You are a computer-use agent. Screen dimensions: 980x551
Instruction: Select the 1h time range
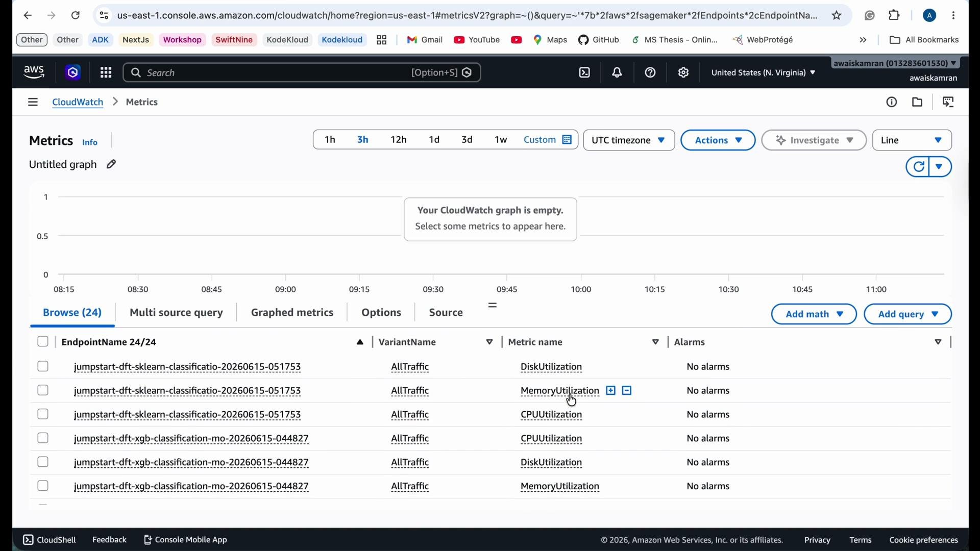point(330,140)
